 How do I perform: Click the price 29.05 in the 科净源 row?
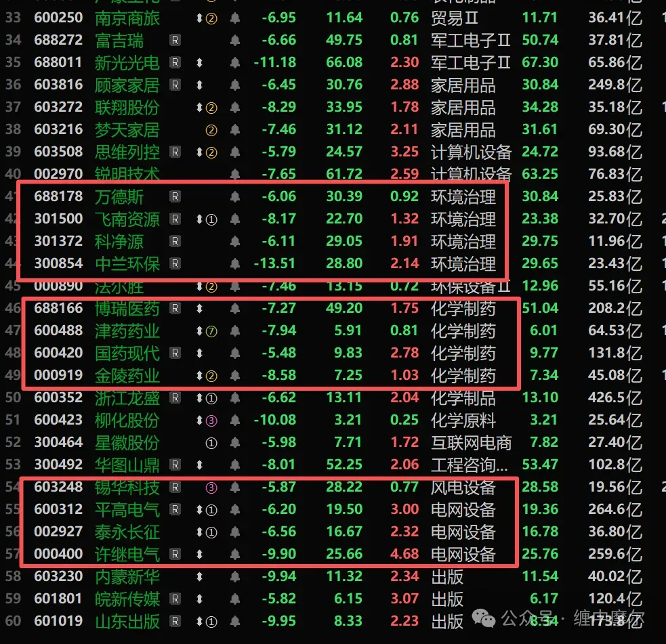pyautogui.click(x=344, y=242)
